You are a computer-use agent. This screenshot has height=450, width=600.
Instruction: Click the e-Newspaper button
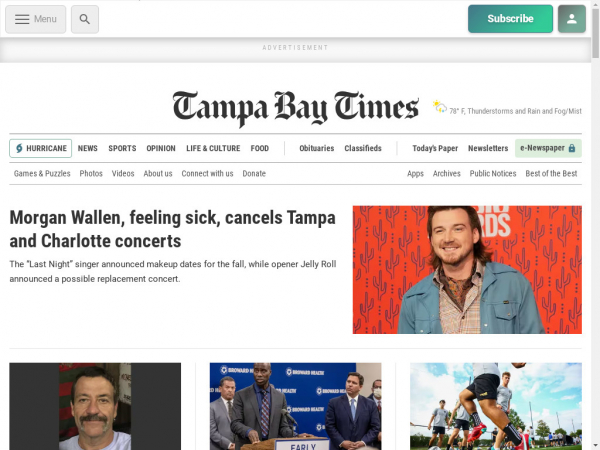(548, 148)
